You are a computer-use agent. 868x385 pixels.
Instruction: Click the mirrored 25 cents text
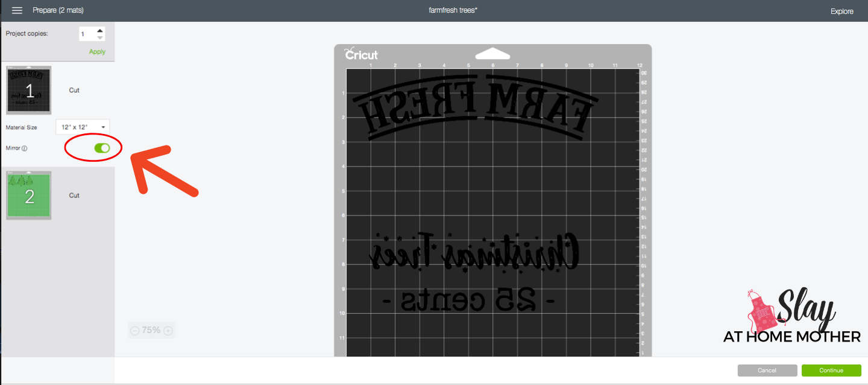click(x=468, y=300)
